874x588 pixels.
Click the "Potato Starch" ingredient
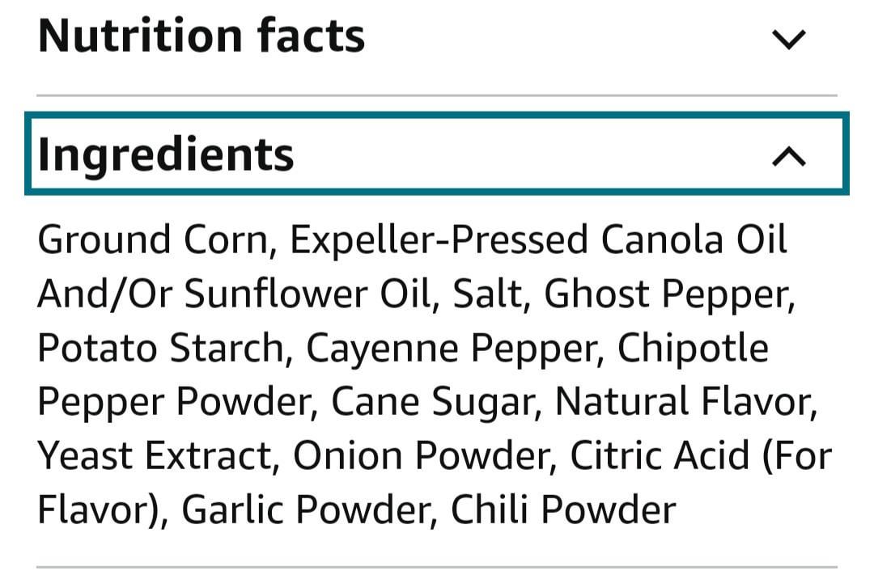click(x=159, y=349)
